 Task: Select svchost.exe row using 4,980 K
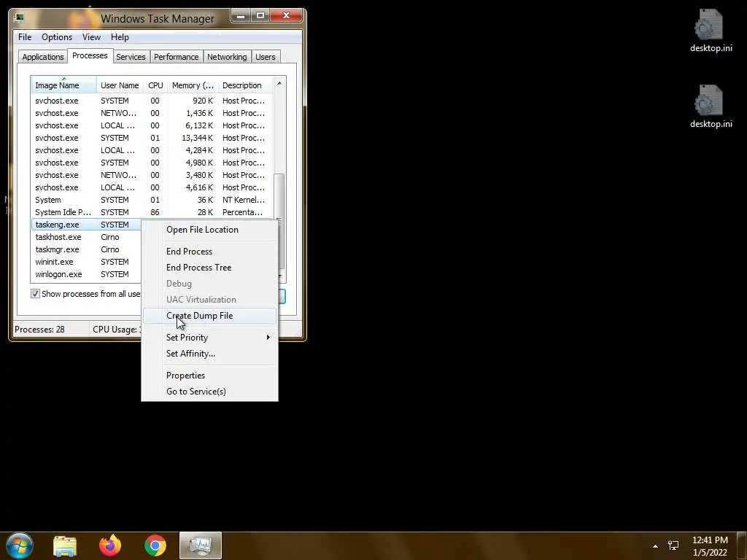tap(152, 163)
